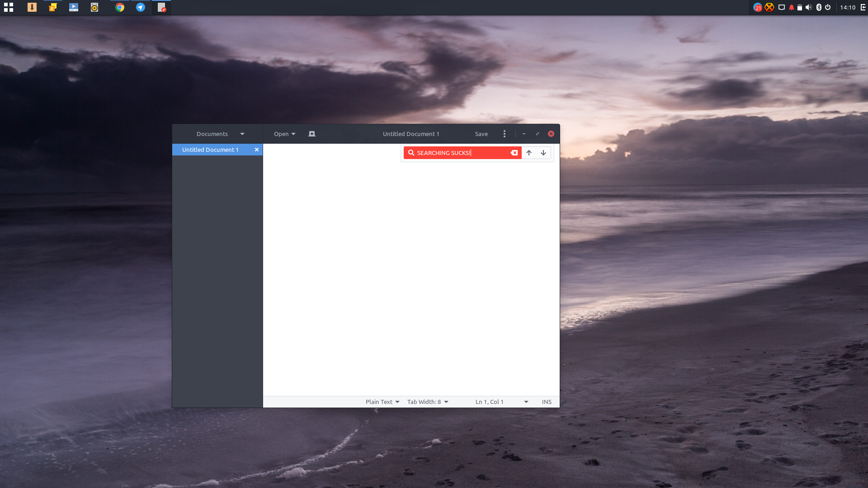Switch to the text editor icon in the panel
Screen dimensions: 868x488
coord(161,7)
